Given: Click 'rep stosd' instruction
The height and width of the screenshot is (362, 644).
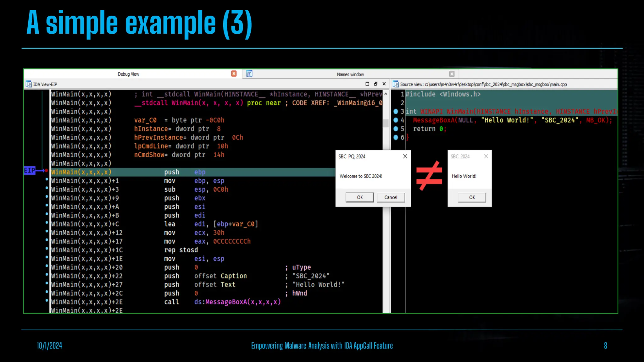Looking at the screenshot, I should (181, 250).
